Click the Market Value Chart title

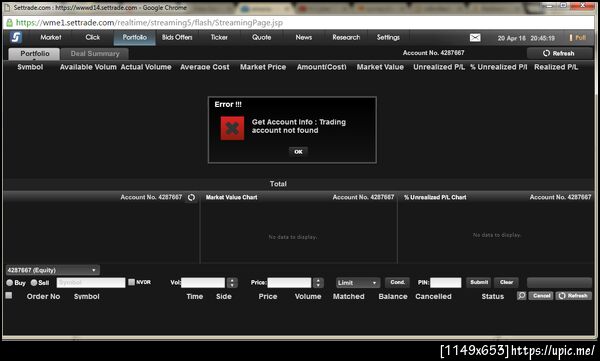(231, 197)
